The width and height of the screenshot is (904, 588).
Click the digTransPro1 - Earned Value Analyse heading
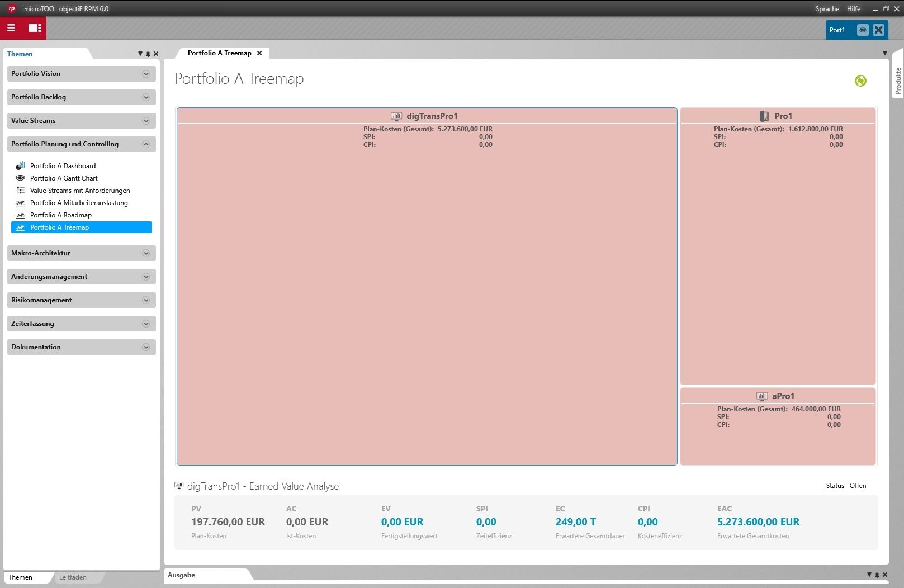(x=263, y=486)
